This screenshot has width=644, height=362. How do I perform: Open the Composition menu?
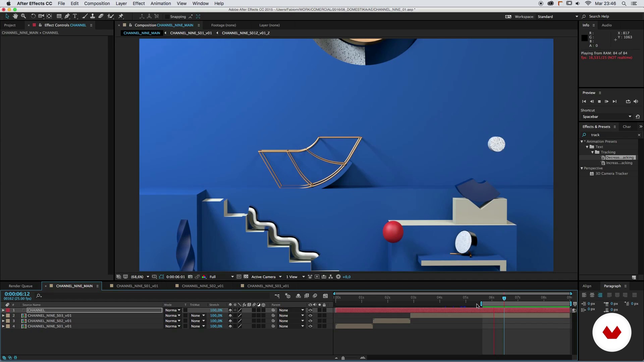click(97, 3)
